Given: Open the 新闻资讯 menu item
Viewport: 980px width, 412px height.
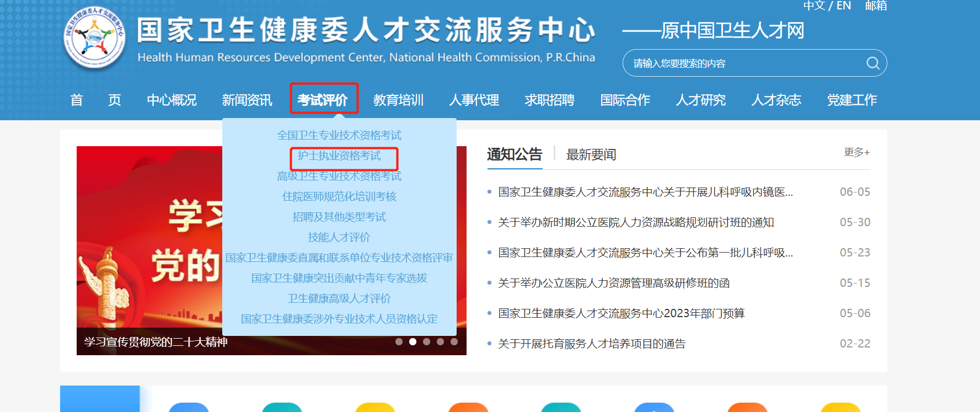Looking at the screenshot, I should pyautogui.click(x=247, y=100).
